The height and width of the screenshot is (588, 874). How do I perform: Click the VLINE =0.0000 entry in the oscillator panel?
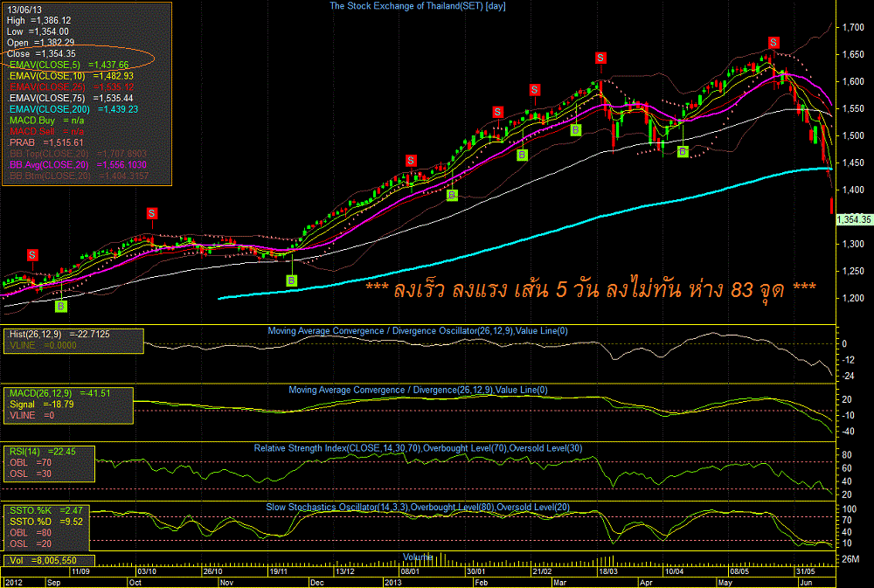[x=42, y=346]
